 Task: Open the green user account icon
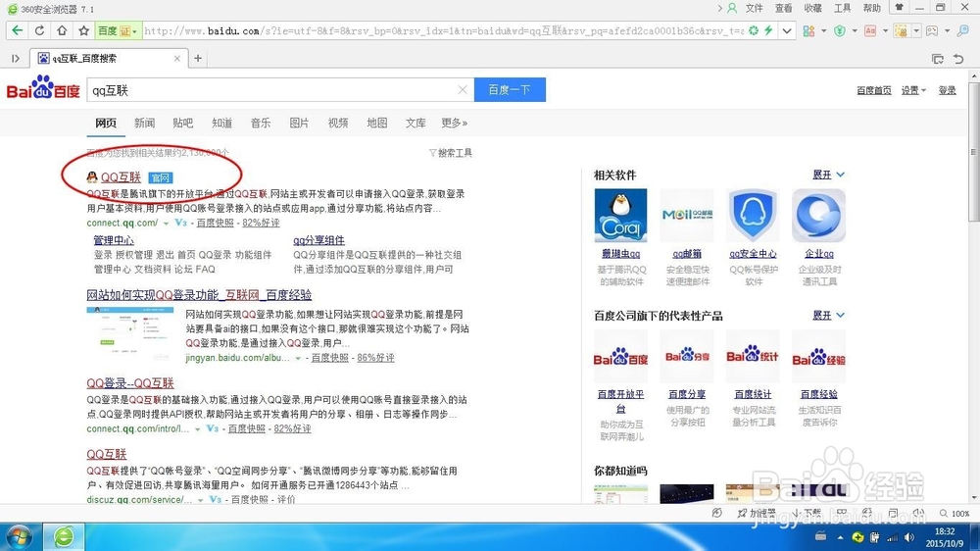pos(732,8)
